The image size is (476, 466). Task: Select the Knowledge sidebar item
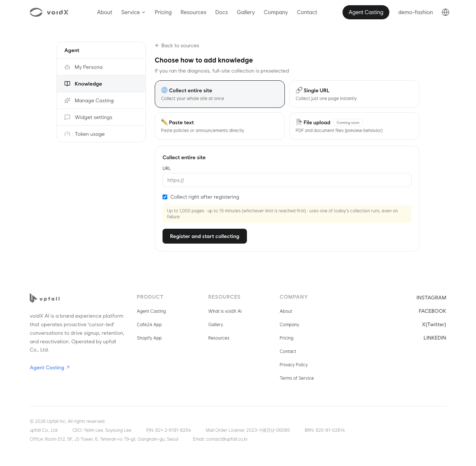coord(101,84)
